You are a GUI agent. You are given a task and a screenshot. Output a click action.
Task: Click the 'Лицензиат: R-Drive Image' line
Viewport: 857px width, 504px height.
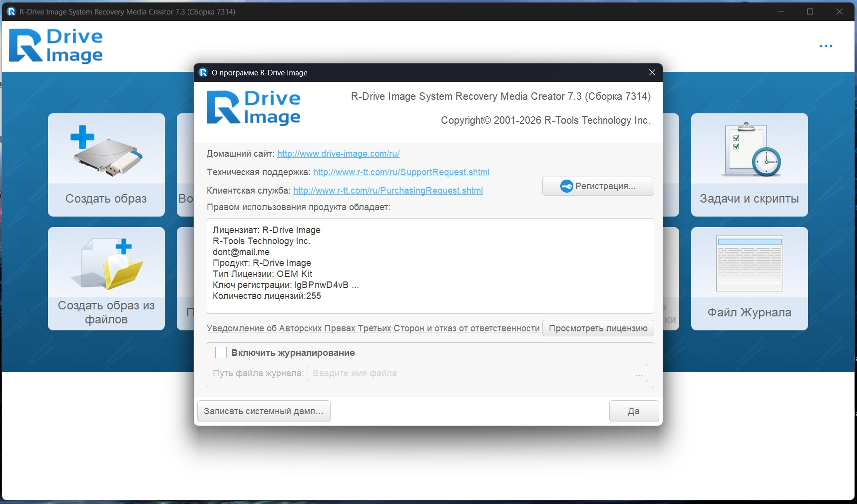point(267,230)
